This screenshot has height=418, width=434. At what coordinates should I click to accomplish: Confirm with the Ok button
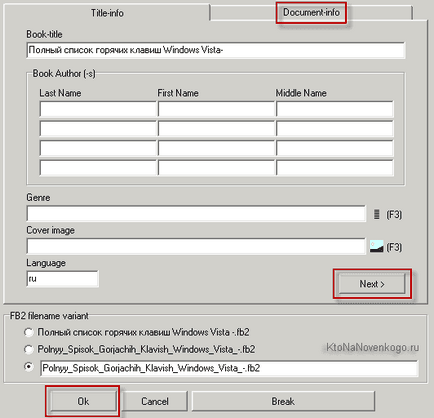click(x=83, y=401)
